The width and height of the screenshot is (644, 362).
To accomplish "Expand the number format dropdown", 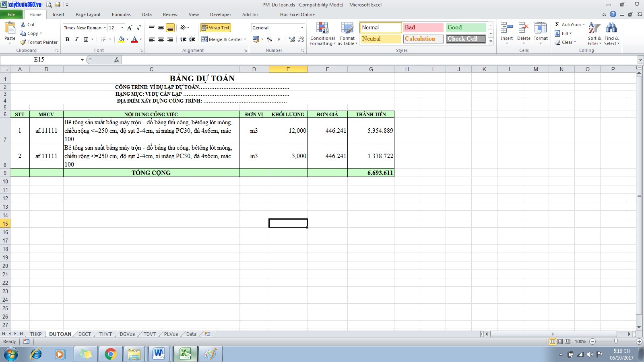I will (x=302, y=28).
